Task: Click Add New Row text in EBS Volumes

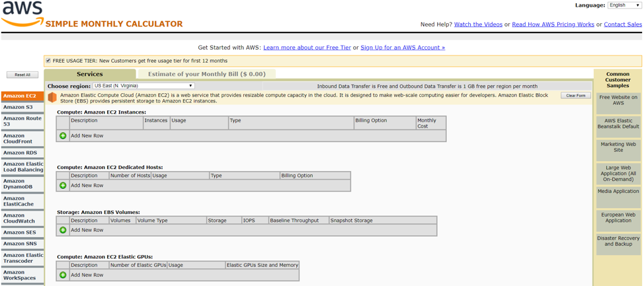Action: click(x=87, y=231)
